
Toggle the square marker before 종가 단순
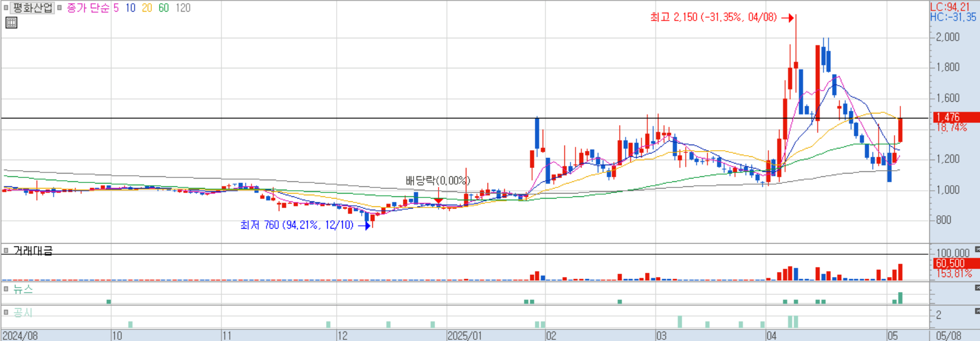pyautogui.click(x=60, y=8)
